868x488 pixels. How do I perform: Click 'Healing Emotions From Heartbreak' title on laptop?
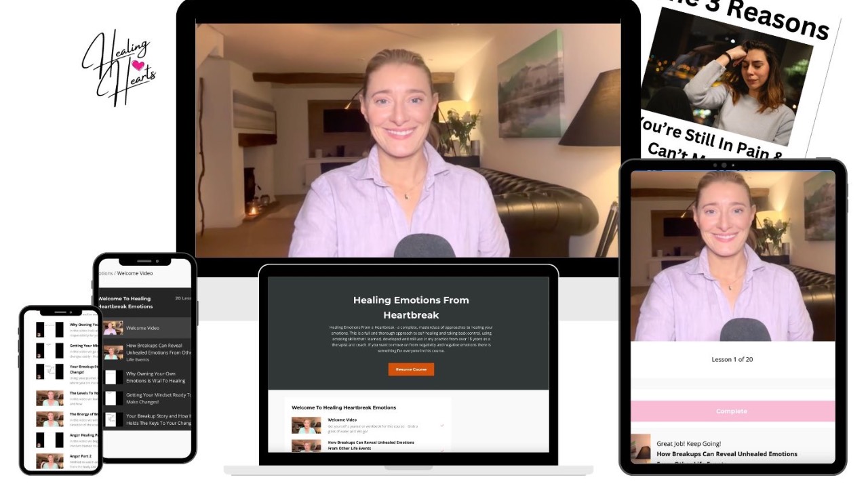pos(411,307)
